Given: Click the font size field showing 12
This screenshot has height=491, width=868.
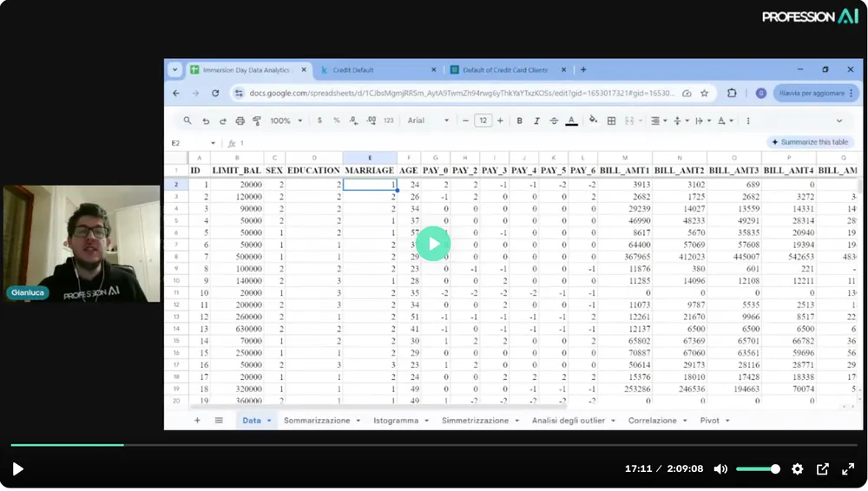Looking at the screenshot, I should (483, 121).
